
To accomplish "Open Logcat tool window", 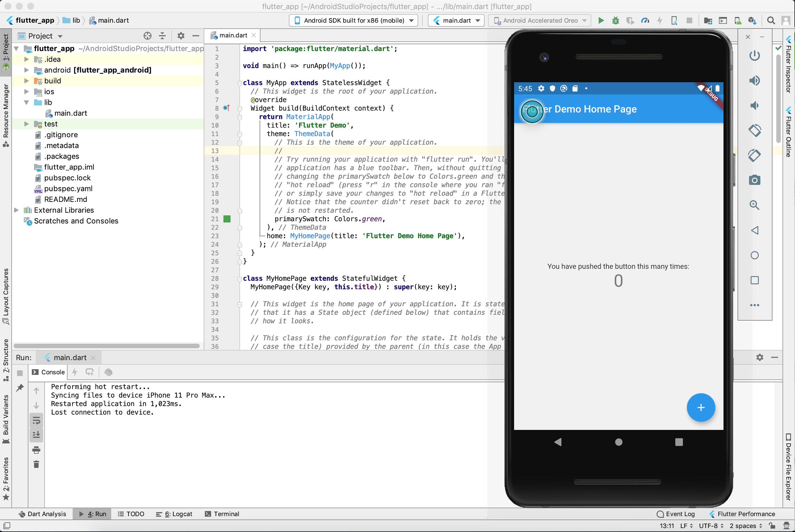I will point(174,514).
